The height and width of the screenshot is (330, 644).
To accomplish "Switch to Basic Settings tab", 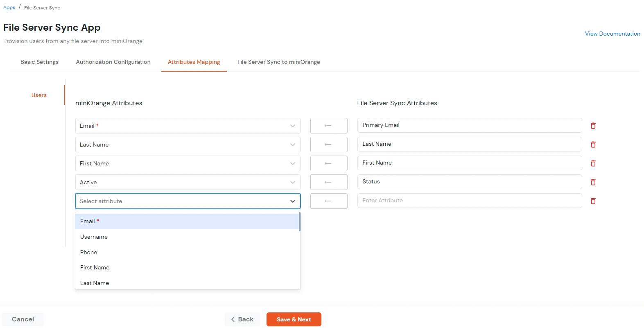I will pos(39,62).
